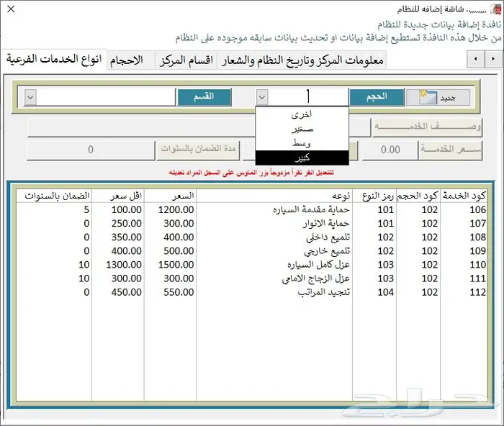Open the القسم combo box arrow

(30, 97)
